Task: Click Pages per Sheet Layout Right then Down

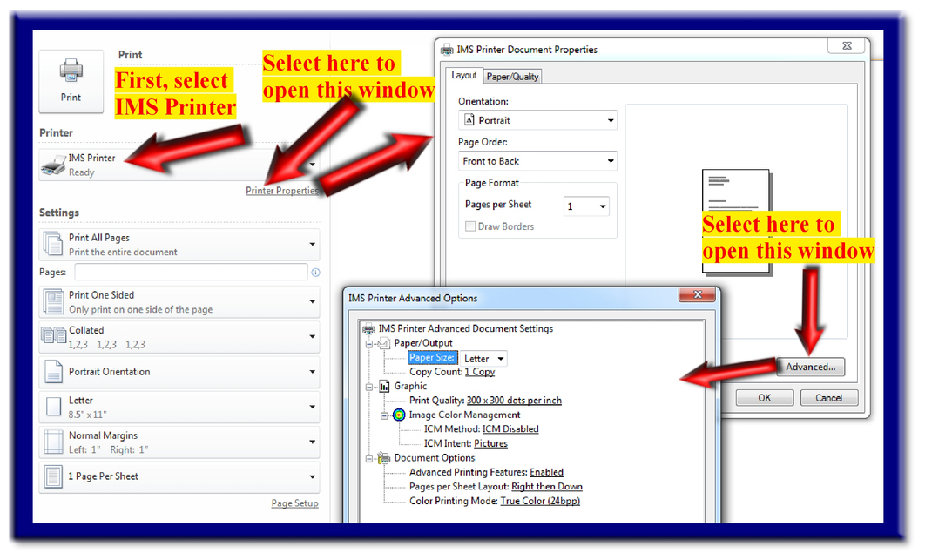Action: (547, 487)
